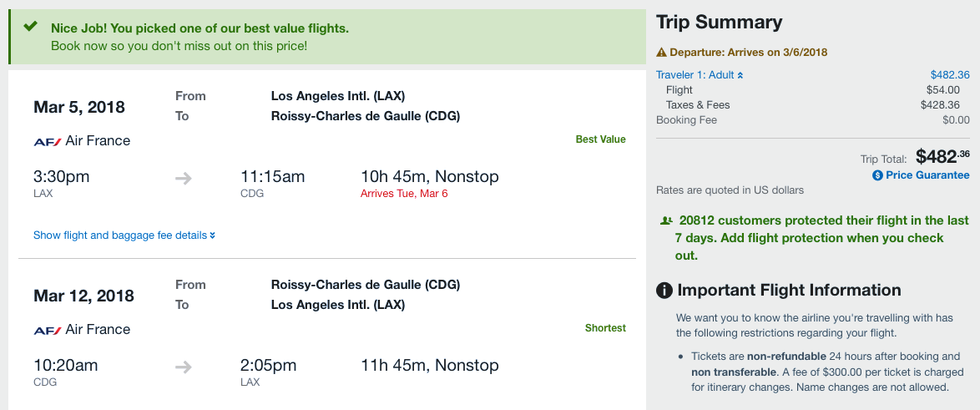Click the Mar 12, 2018 return date

coord(83,296)
